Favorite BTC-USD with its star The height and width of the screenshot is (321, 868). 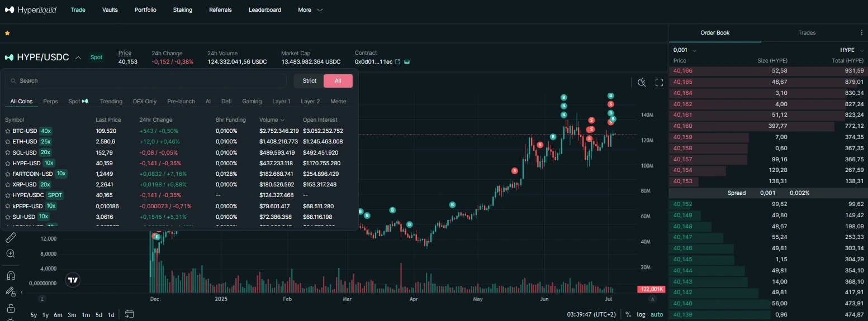click(7, 131)
